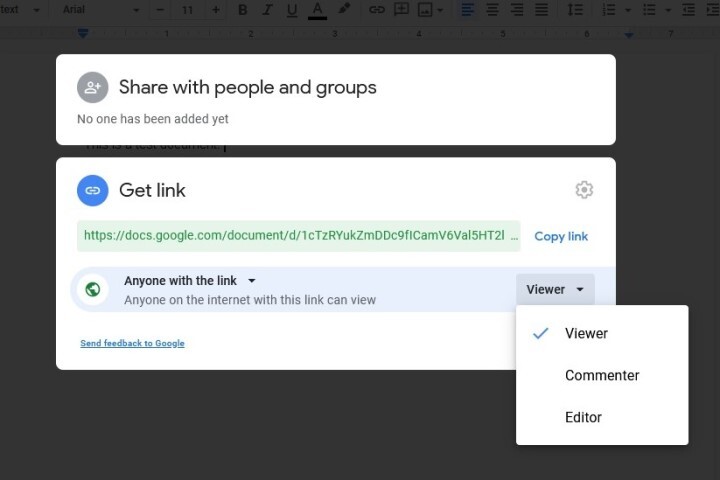Align text to the right
This screenshot has height=480, width=720.
pyautogui.click(x=517, y=10)
